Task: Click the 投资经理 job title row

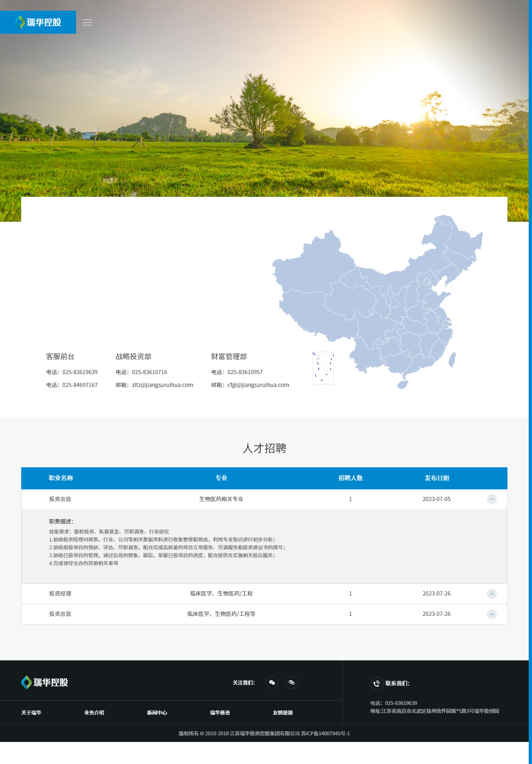Action: 60,594
